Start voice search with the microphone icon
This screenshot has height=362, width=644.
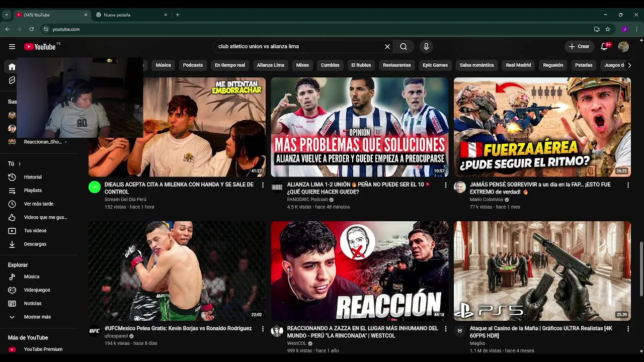click(x=426, y=47)
